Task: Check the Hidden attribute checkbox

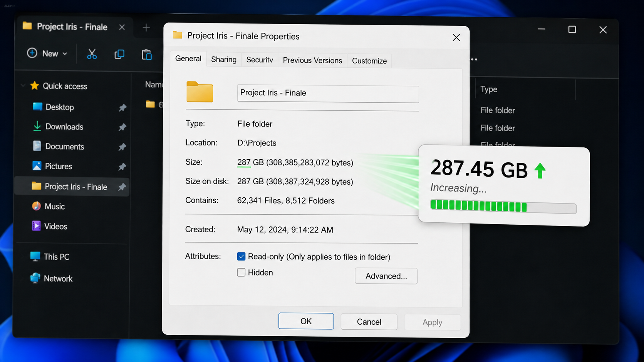Action: pyautogui.click(x=241, y=272)
